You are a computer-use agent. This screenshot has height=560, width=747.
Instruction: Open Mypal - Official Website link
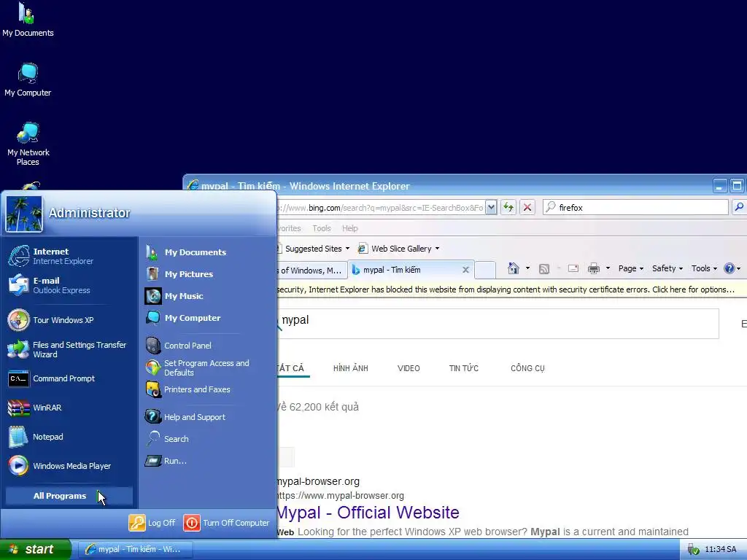pos(368,513)
